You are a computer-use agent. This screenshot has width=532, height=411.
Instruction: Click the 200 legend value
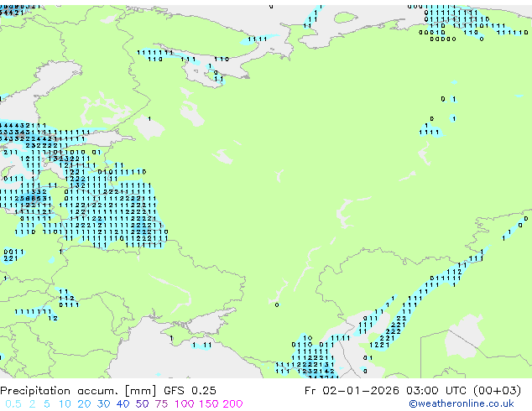232,404
